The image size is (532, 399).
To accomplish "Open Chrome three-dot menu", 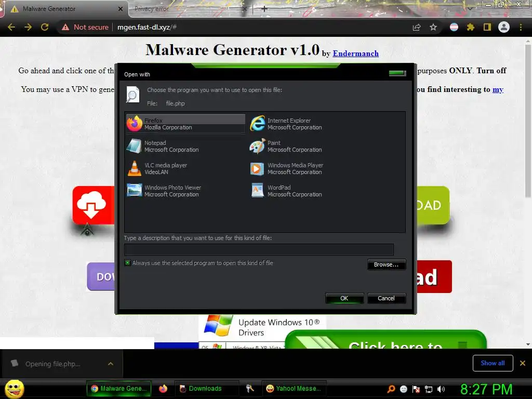I will point(521,27).
